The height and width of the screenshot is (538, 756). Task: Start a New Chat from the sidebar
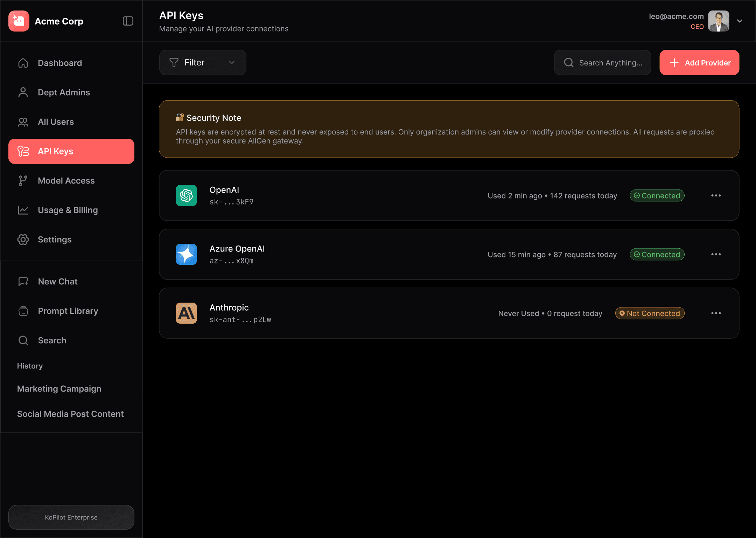pos(57,282)
